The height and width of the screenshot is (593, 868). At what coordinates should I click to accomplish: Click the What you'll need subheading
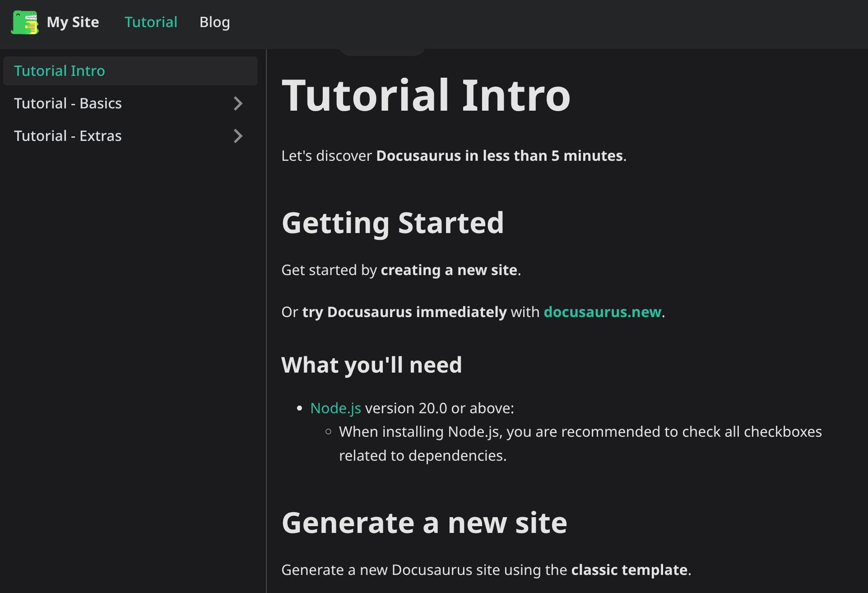[x=371, y=365]
